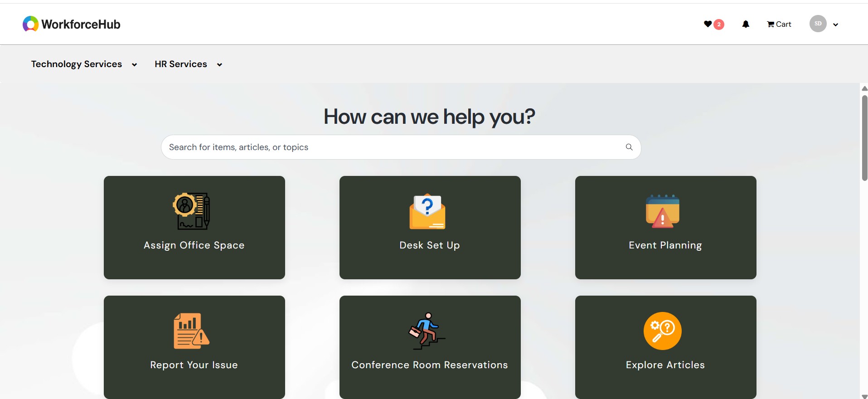Click the Desk Set Up envelope icon
The width and height of the screenshot is (868, 399).
tap(427, 211)
